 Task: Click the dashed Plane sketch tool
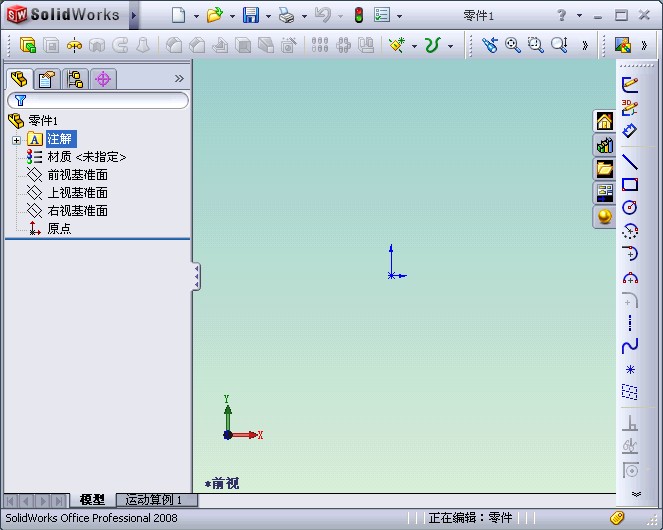point(630,392)
